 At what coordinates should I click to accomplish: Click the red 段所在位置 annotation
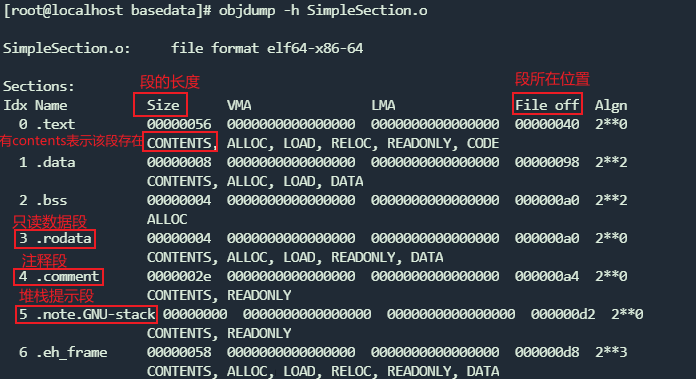click(x=552, y=79)
